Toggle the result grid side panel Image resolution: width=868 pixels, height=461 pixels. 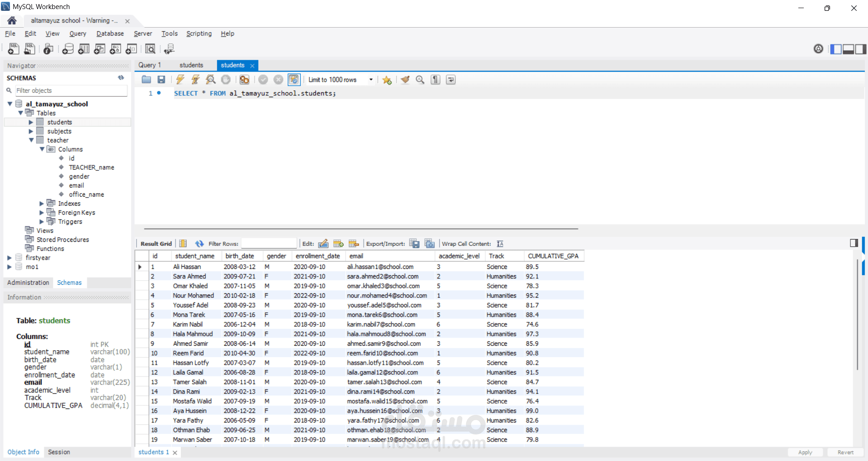(x=854, y=243)
